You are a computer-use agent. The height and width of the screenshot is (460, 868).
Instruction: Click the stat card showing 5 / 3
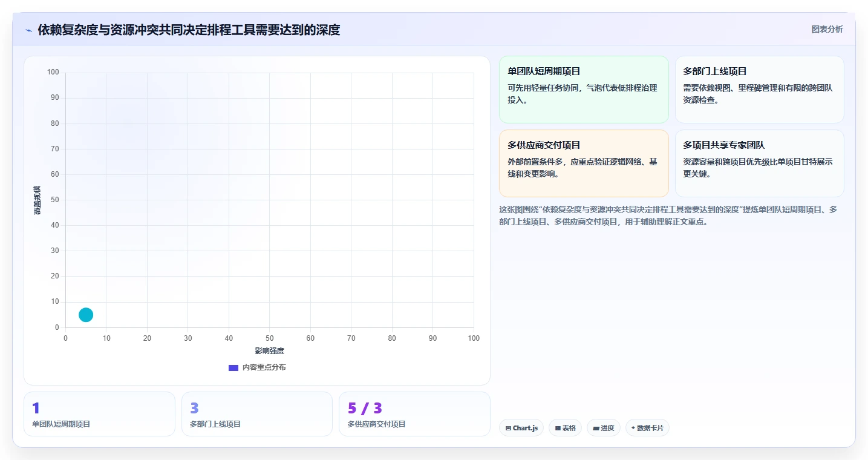click(414, 414)
